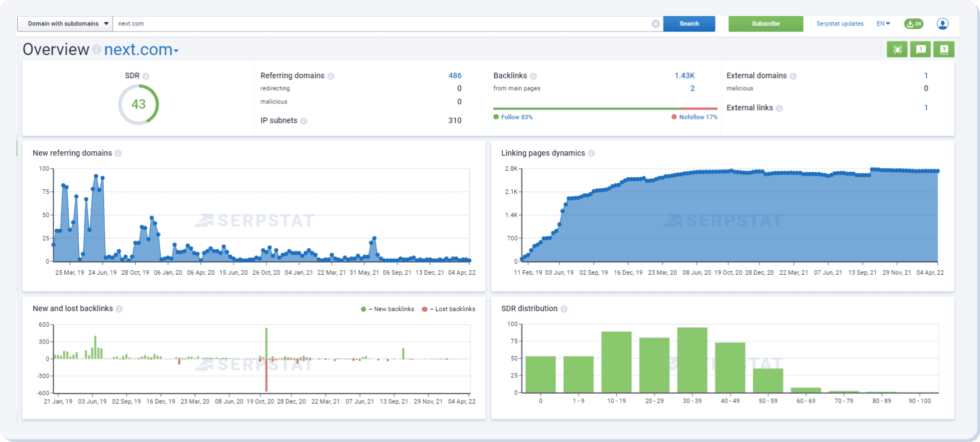This screenshot has width=980, height=442.
Task: Open the help book question icon
Action: 943,49
